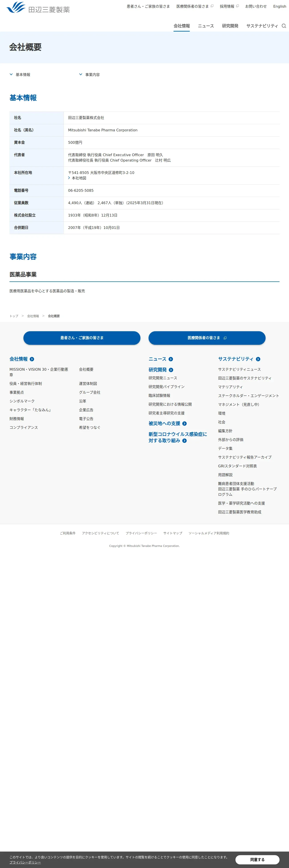Click phone number 06-6205-5085 text
This screenshot has width=289, height=868.
click(81, 190)
